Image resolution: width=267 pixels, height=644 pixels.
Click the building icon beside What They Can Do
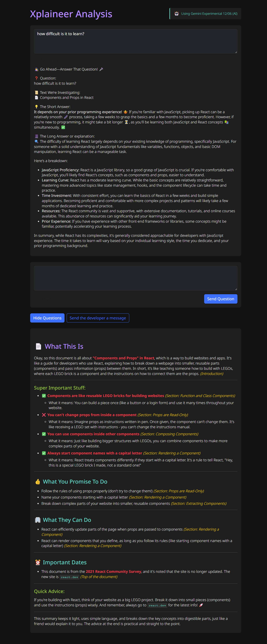pos(38,520)
